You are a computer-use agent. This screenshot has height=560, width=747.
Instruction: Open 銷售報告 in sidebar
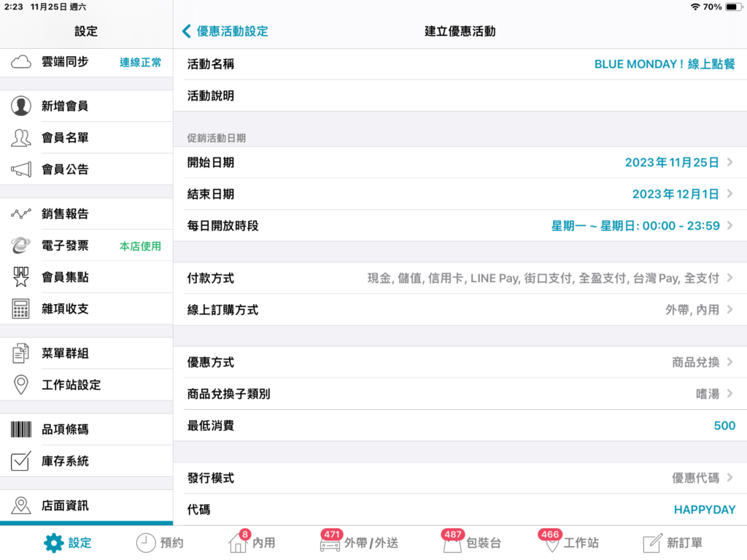click(x=86, y=214)
